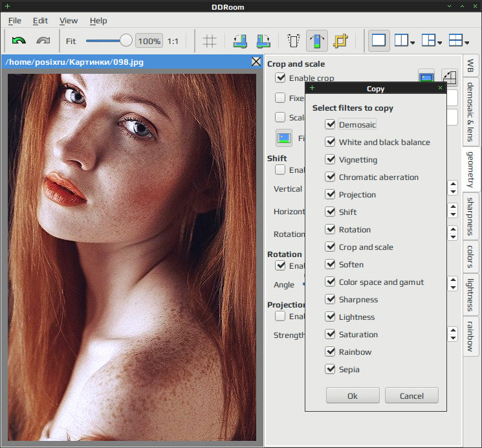Uncheck the Demosaic filter
The image size is (482, 448).
[330, 124]
